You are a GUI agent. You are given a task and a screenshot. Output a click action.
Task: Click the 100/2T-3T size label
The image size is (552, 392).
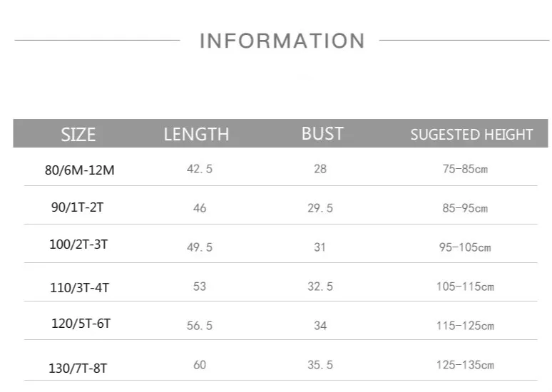pos(78,244)
